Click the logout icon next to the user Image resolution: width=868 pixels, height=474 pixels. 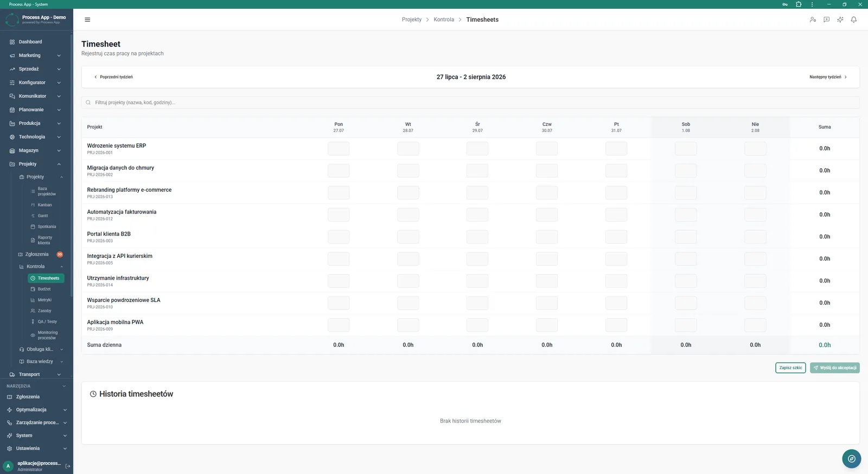pyautogui.click(x=68, y=466)
